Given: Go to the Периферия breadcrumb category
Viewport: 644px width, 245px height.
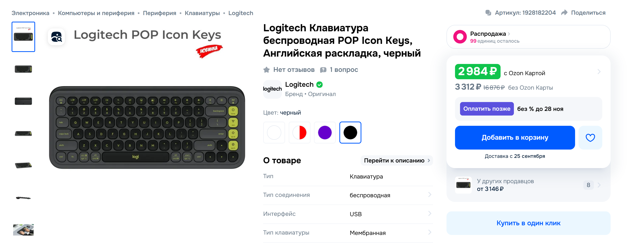Looking at the screenshot, I should [x=159, y=13].
